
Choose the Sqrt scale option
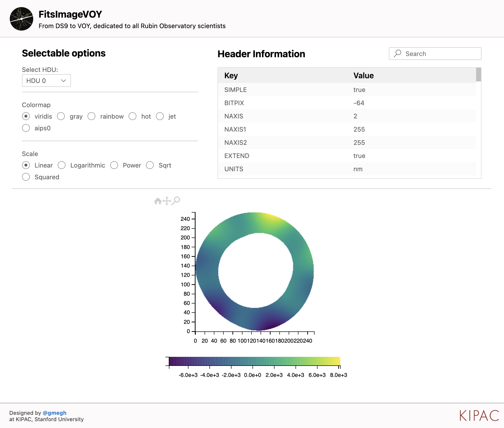tap(150, 165)
